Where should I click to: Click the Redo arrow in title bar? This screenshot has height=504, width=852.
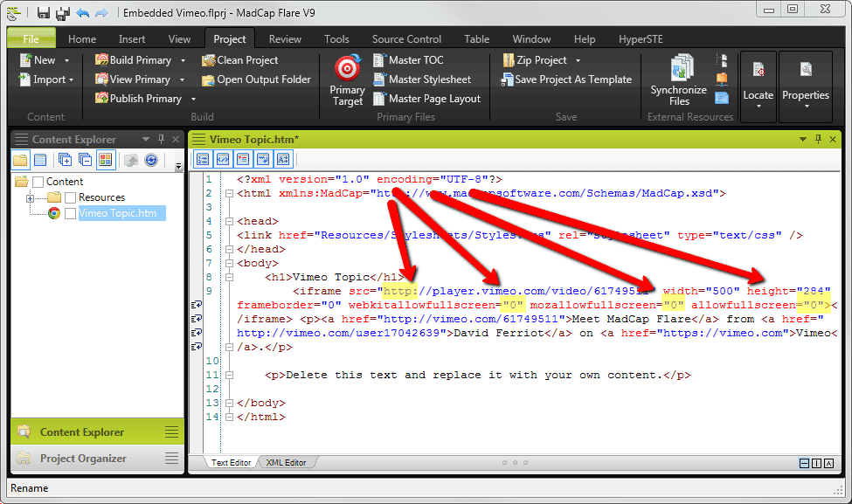click(x=101, y=12)
